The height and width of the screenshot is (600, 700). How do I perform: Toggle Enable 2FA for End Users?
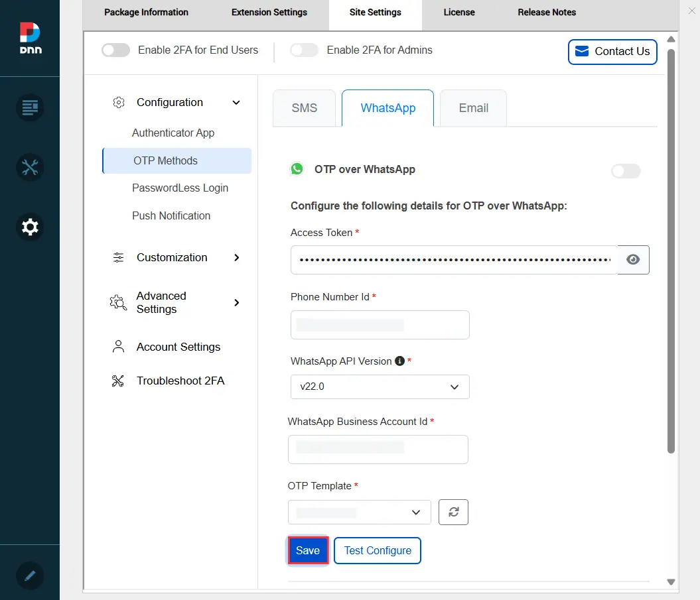click(115, 50)
